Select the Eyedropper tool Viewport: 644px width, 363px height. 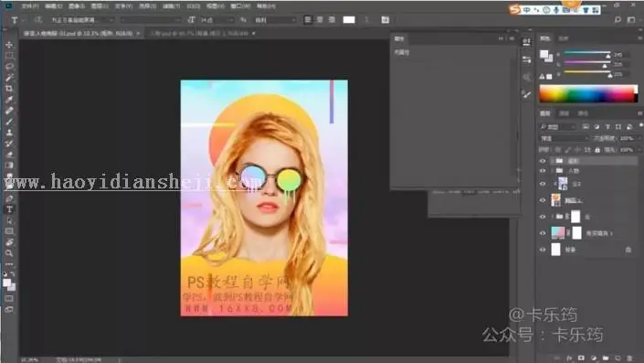coord(9,100)
